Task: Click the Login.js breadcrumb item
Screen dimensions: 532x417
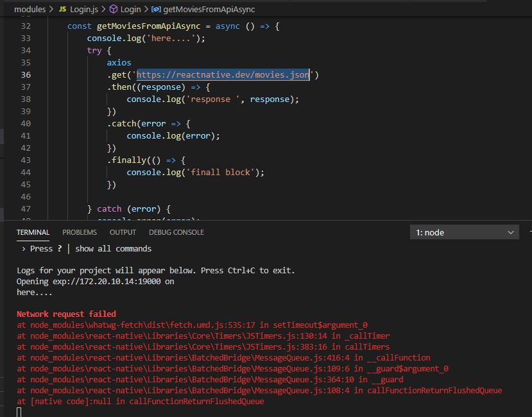Action: pyautogui.click(x=84, y=9)
